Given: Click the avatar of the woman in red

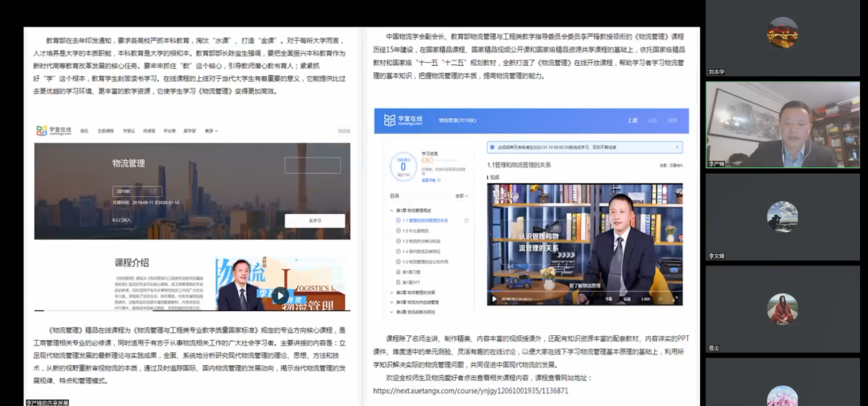Looking at the screenshot, I should pos(782,309).
